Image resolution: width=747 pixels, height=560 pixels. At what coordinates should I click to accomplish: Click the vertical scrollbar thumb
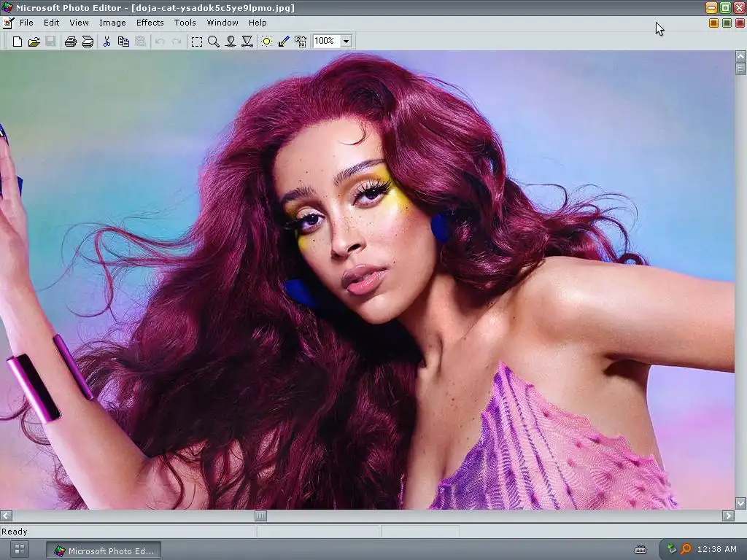[740, 69]
